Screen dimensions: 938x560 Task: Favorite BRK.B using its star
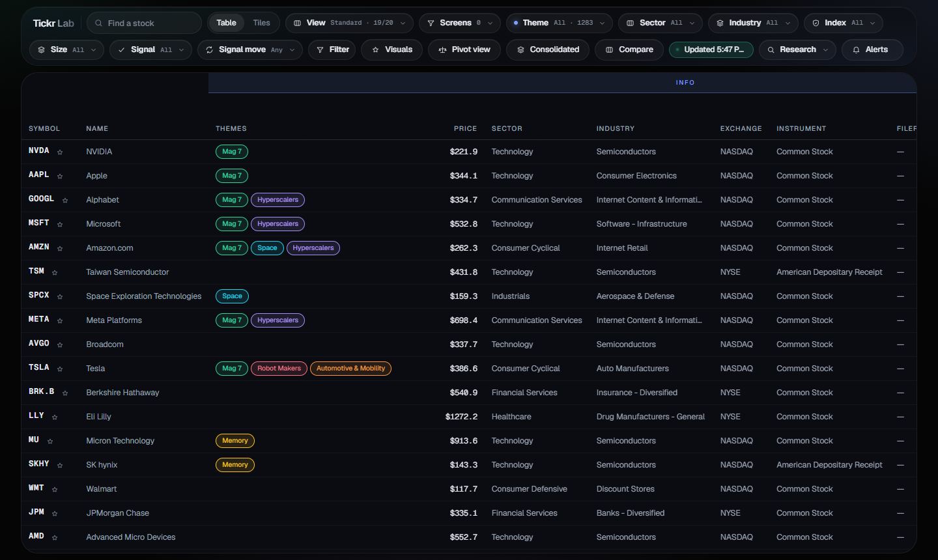point(65,393)
